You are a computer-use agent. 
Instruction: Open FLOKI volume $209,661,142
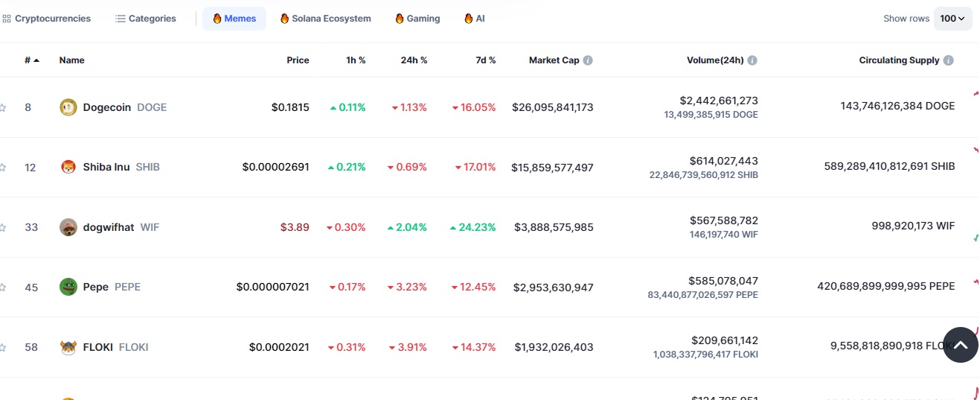pyautogui.click(x=725, y=340)
